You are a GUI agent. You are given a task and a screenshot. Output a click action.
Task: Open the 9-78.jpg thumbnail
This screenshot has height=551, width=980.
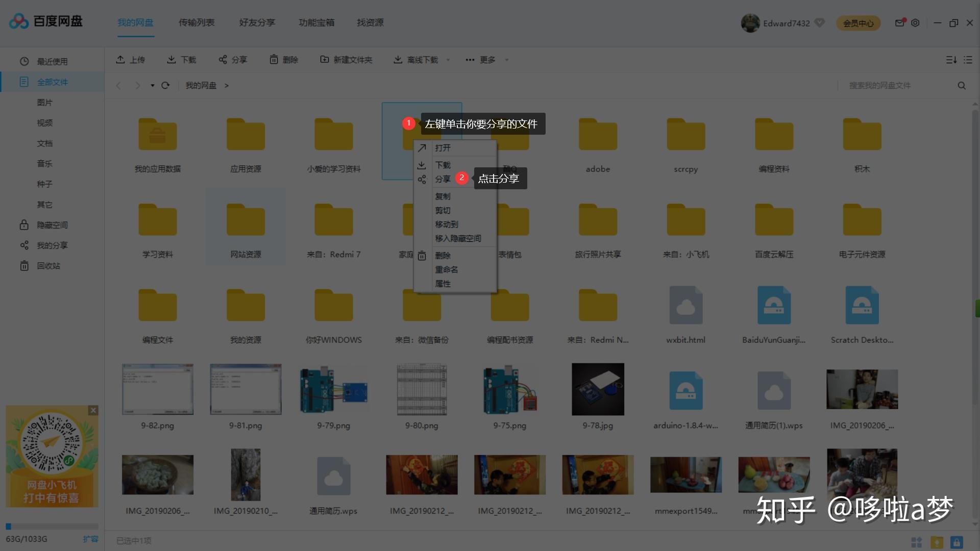(598, 389)
